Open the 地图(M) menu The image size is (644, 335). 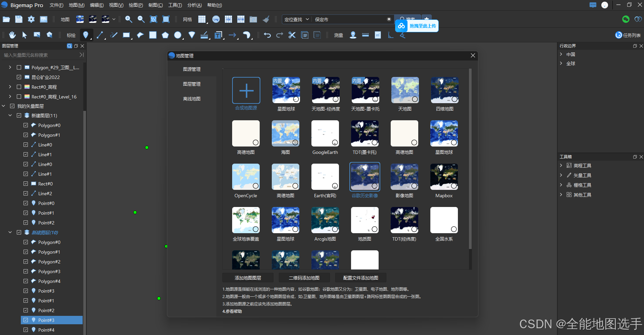pyautogui.click(x=77, y=5)
